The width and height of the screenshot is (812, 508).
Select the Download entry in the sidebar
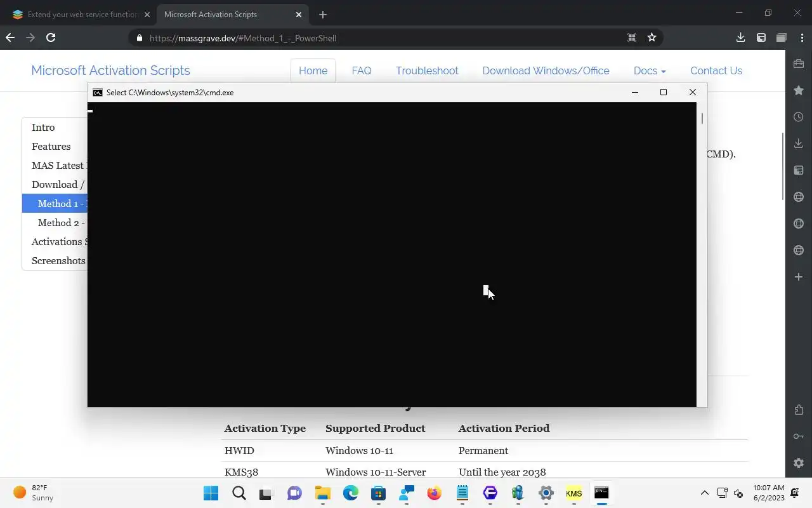[55, 184]
